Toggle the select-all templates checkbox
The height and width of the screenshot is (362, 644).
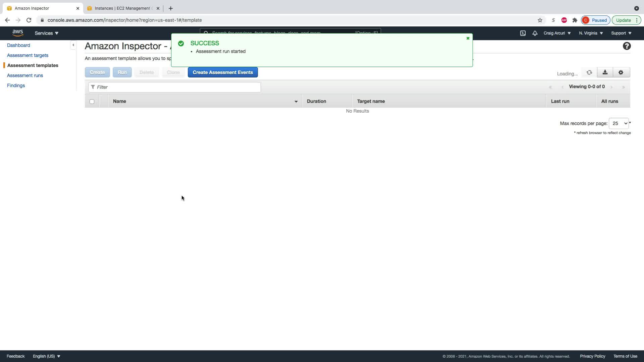point(92,102)
